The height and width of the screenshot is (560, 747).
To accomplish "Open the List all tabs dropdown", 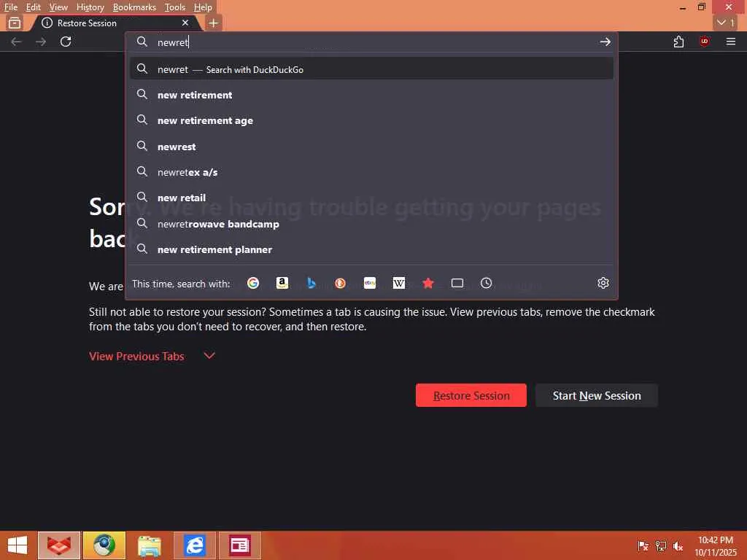I will [725, 23].
